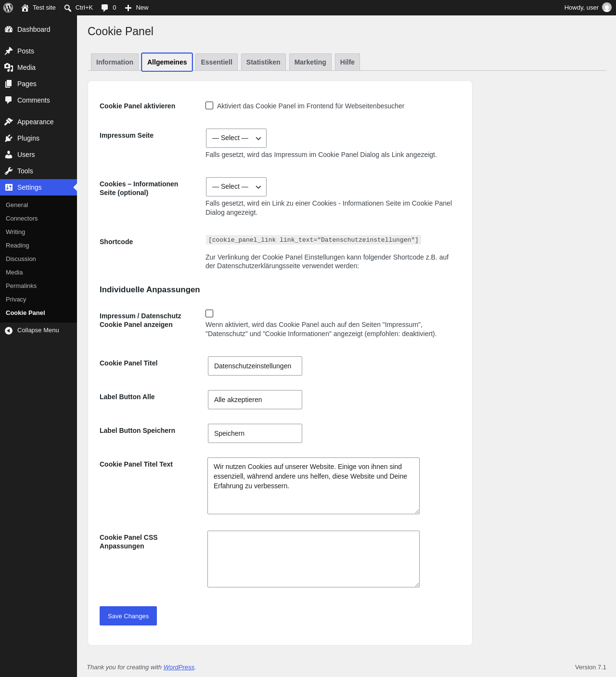616x677 pixels.
Task: Click the Users person icon
Action: tap(9, 155)
